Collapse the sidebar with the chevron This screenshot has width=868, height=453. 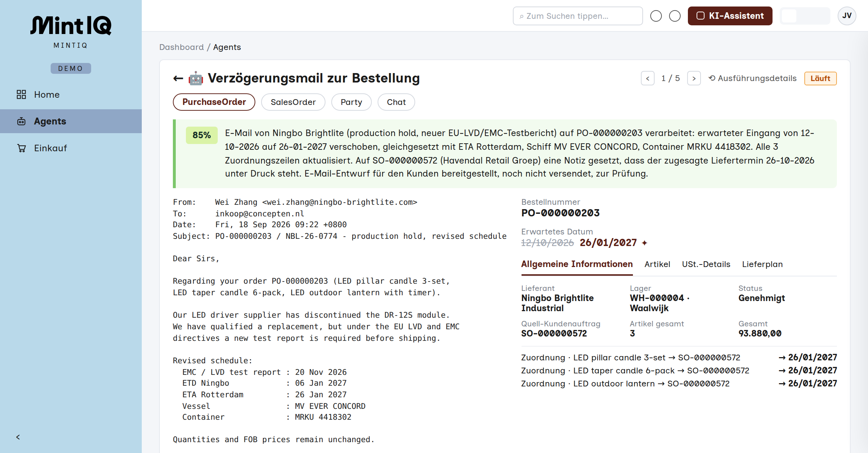tap(18, 437)
